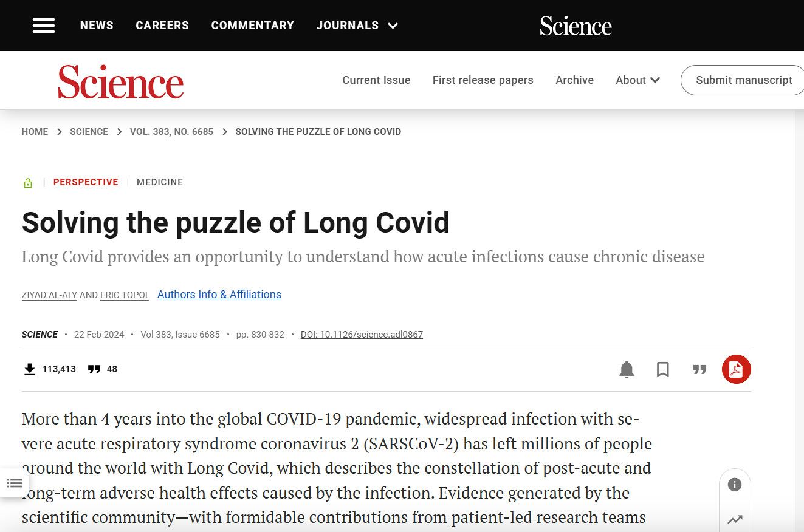
Task: Open the News menu item
Action: [x=97, y=26]
